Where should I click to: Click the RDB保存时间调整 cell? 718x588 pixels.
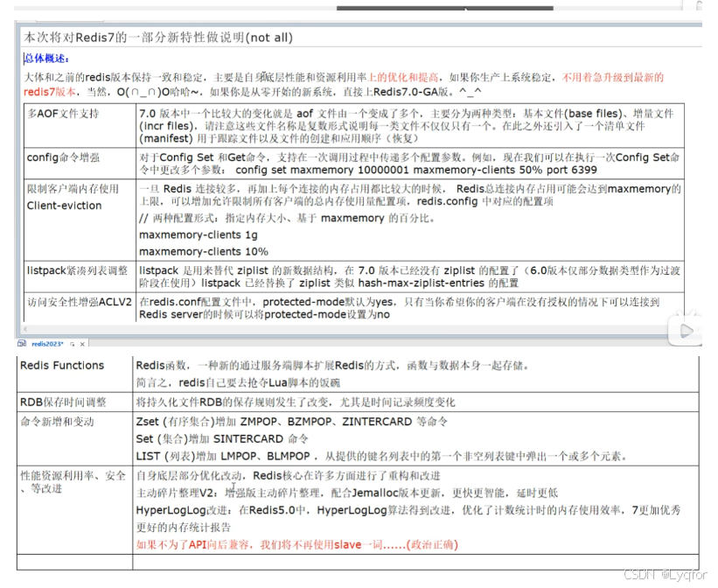tap(74, 402)
